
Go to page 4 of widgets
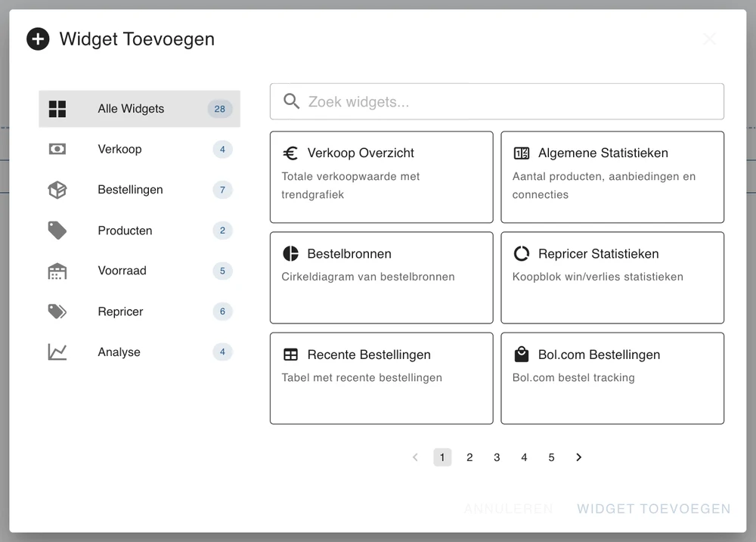coord(524,457)
